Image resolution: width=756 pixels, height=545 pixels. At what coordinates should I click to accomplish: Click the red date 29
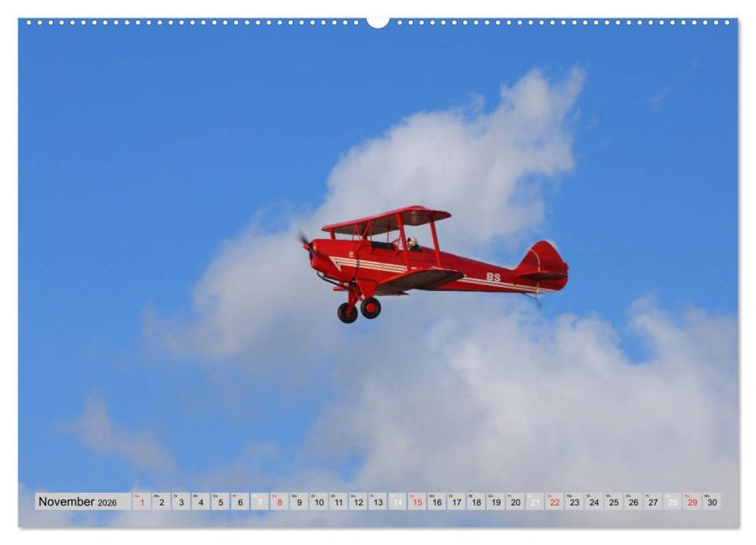(692, 501)
